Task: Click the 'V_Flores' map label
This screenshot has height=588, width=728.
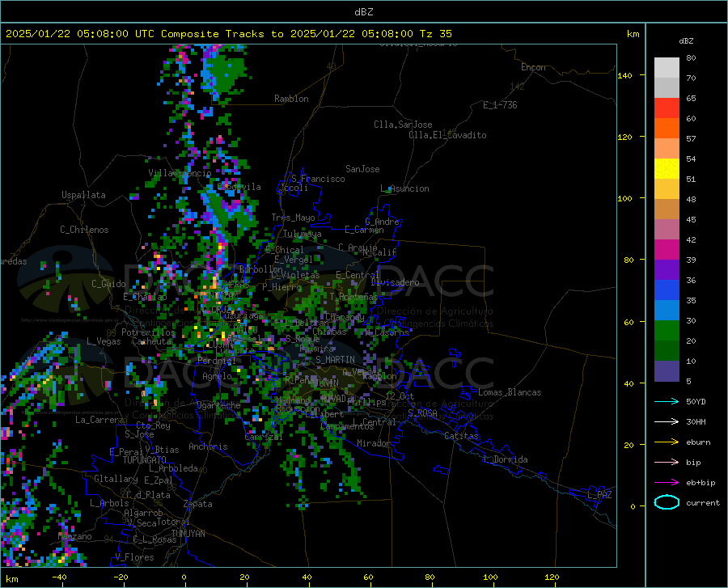Action: [x=134, y=557]
